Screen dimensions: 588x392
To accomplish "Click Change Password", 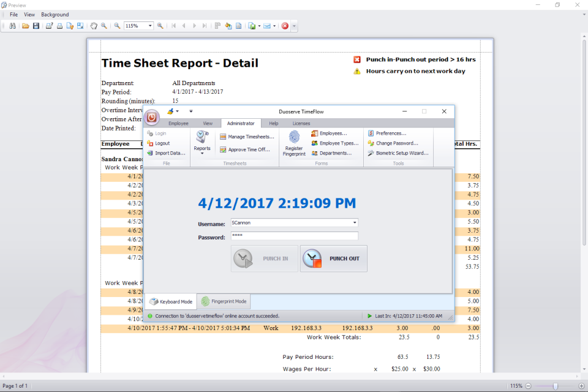I will pos(393,143).
